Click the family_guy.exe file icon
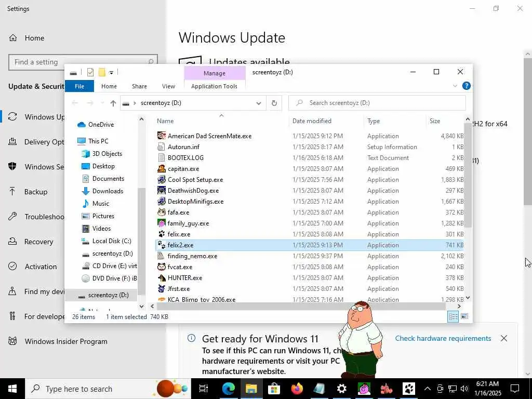Image resolution: width=532 pixels, height=399 pixels. (x=162, y=223)
